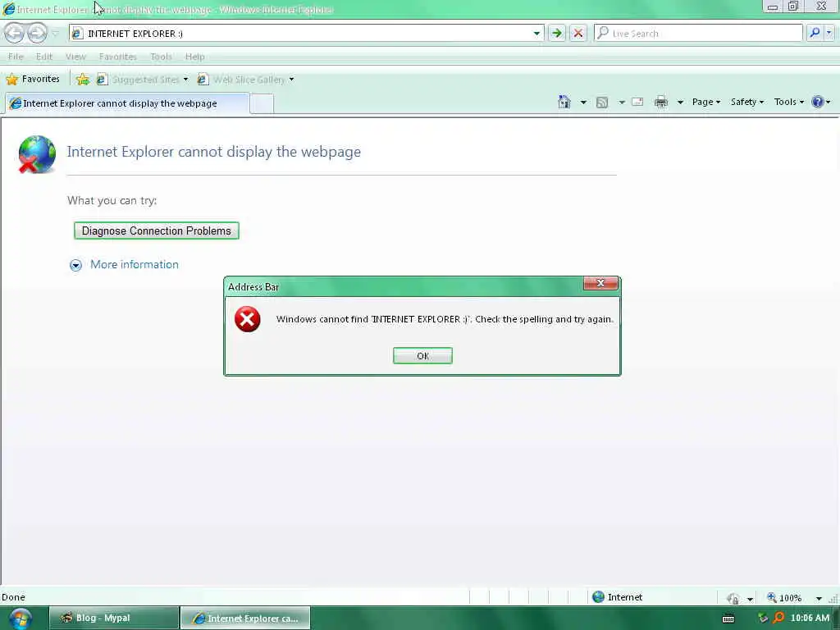This screenshot has height=630, width=840.
Task: Open the Tools menu in menu bar
Action: pos(161,57)
